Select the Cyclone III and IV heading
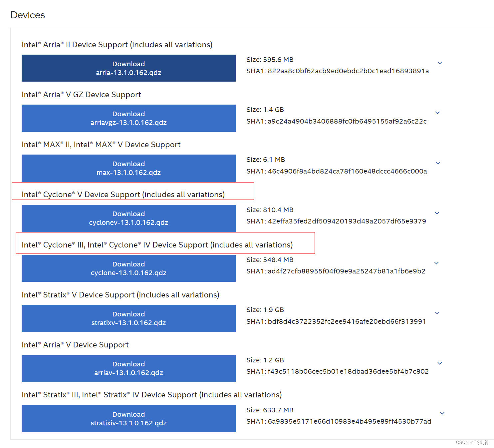The height and width of the screenshot is (448, 494). click(157, 244)
